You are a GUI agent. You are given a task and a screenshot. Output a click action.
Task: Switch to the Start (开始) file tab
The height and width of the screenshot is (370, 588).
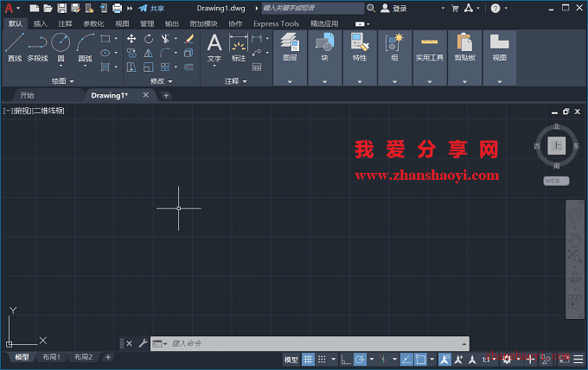point(27,96)
